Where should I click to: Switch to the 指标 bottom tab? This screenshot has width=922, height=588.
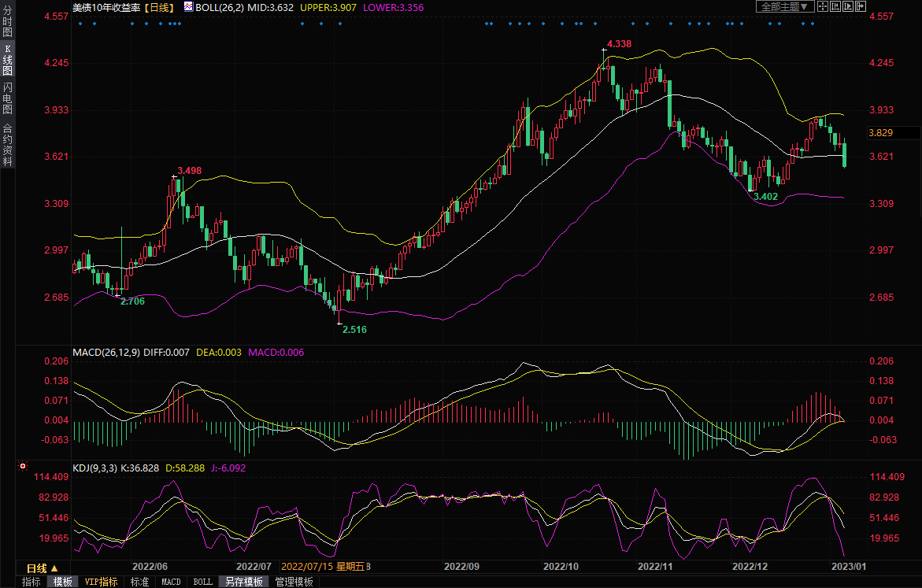(31, 582)
